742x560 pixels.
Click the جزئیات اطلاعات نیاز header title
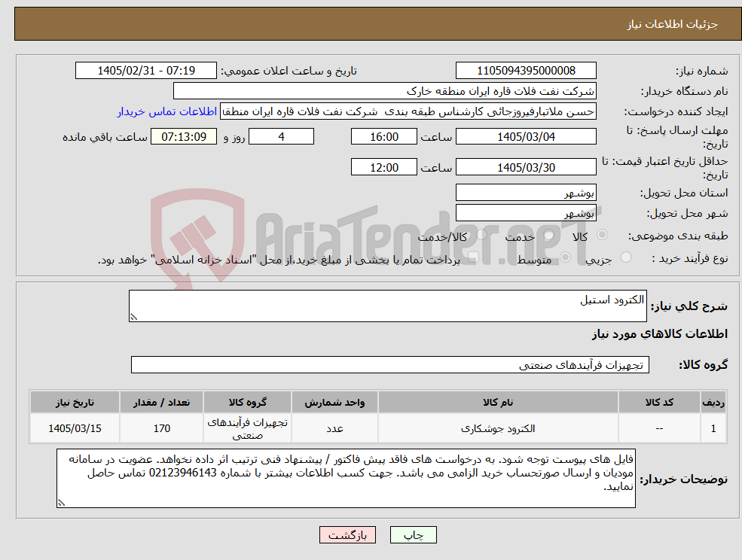point(672,24)
